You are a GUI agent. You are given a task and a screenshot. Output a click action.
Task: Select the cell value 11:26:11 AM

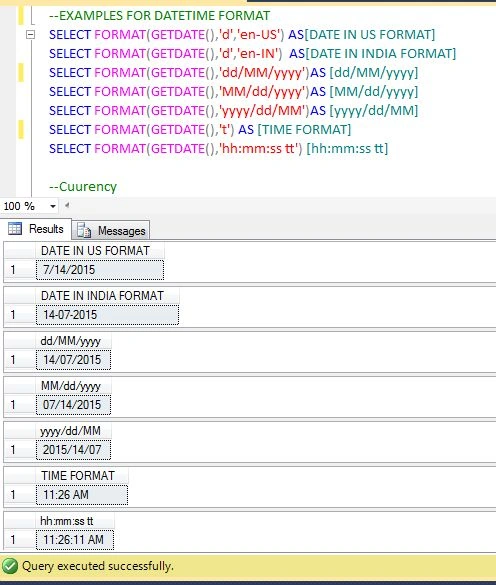(x=75, y=540)
